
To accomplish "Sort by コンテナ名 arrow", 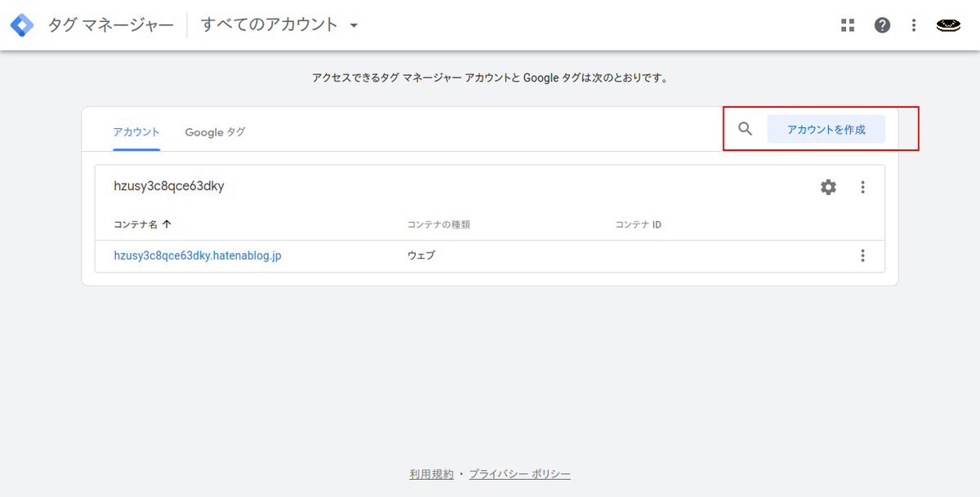I will [x=167, y=224].
